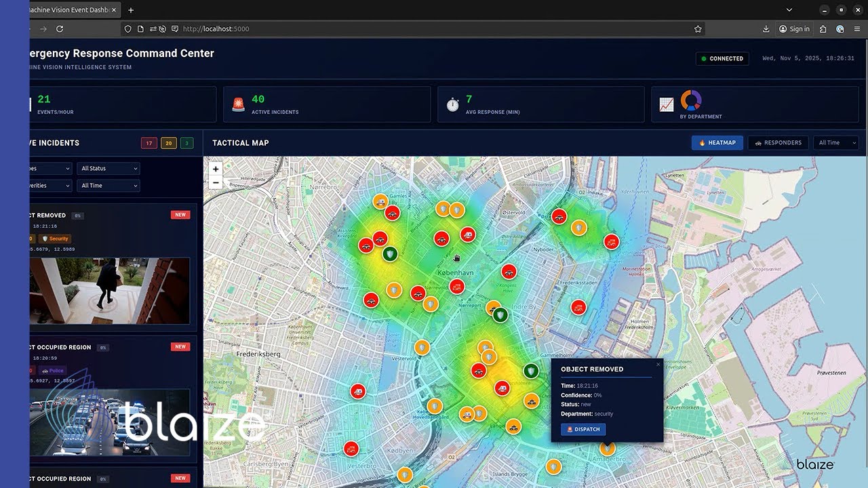The image size is (868, 488).
Task: Click the Wed, Nov 5, 2025 datetime text
Action: pos(808,59)
